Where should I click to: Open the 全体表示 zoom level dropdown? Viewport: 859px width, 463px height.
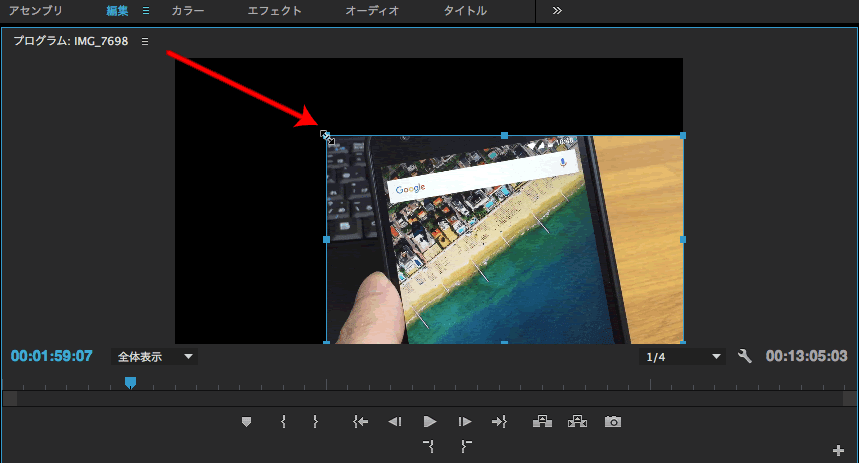154,357
